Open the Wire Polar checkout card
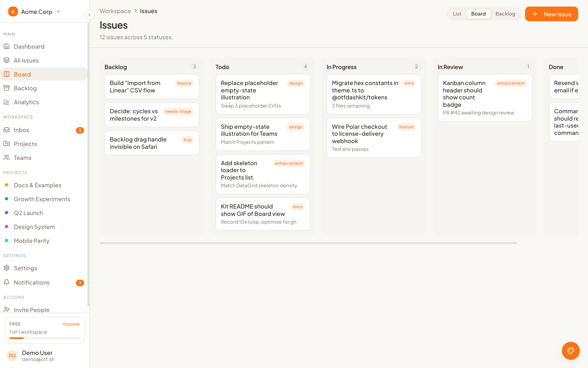 click(x=374, y=138)
